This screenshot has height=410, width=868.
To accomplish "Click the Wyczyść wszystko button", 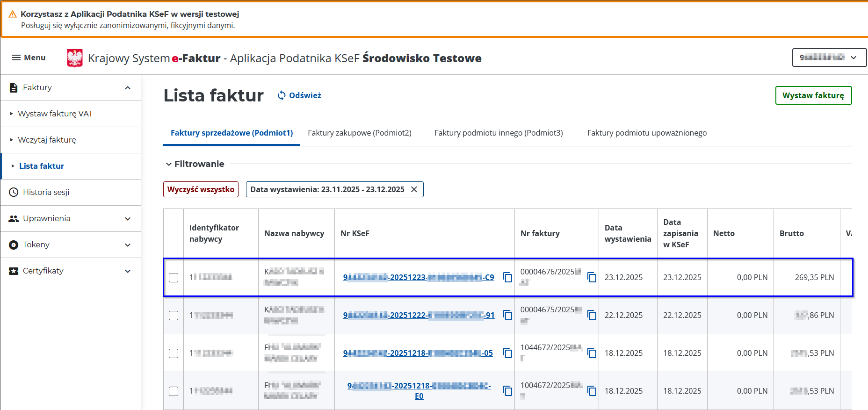I will 201,189.
